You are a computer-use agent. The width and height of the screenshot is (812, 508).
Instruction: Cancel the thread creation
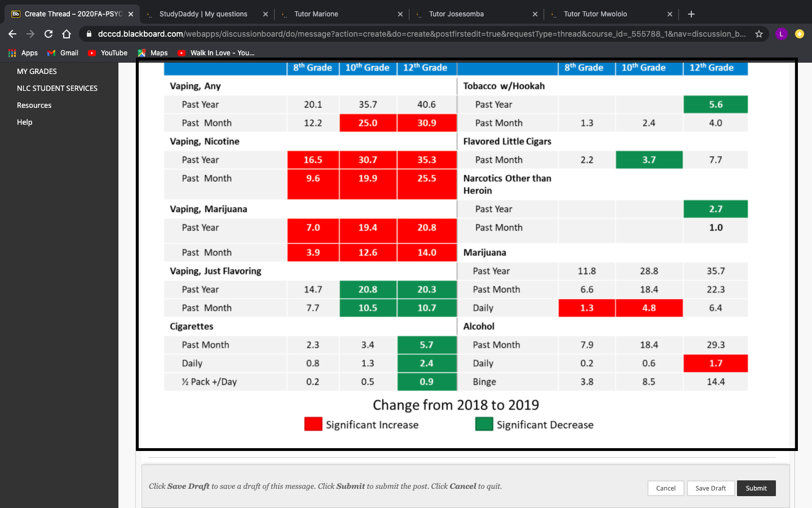(x=665, y=488)
